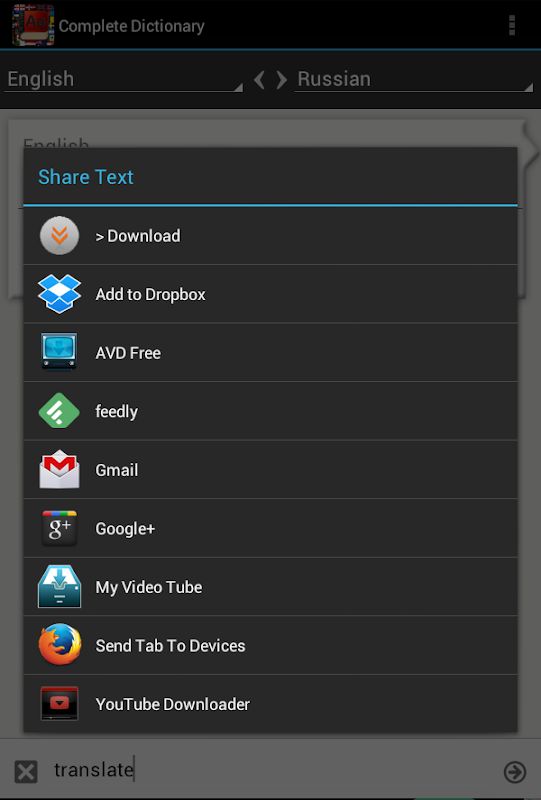Tap the green feedly icon
The width and height of the screenshot is (541, 800).
tap(59, 411)
